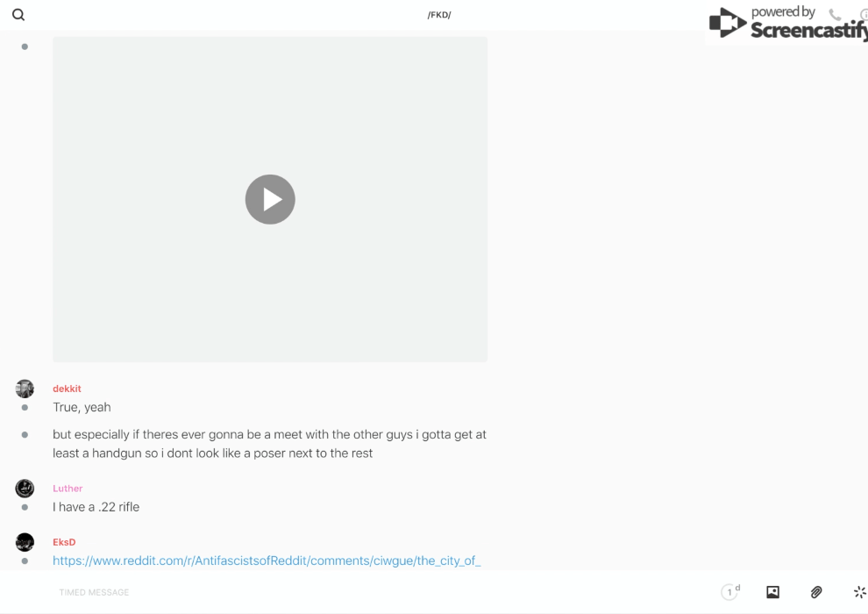Open the search magnifier icon
The image size is (868, 614).
point(18,15)
